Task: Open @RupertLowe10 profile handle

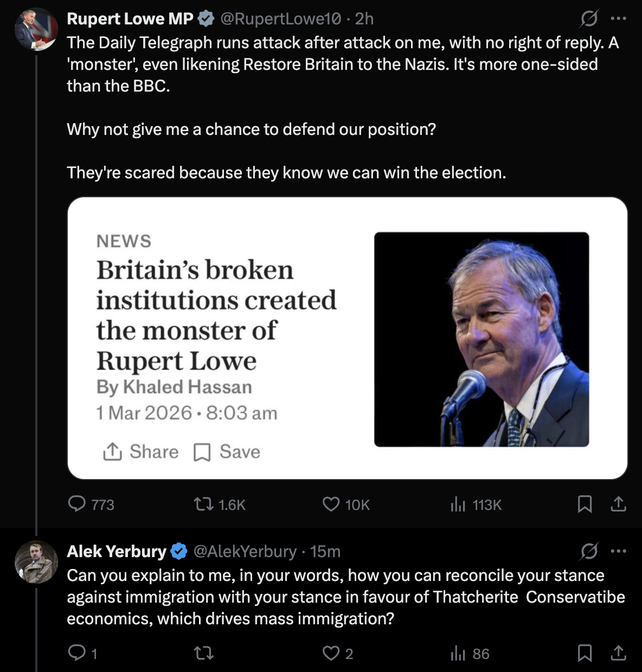Action: point(281,19)
